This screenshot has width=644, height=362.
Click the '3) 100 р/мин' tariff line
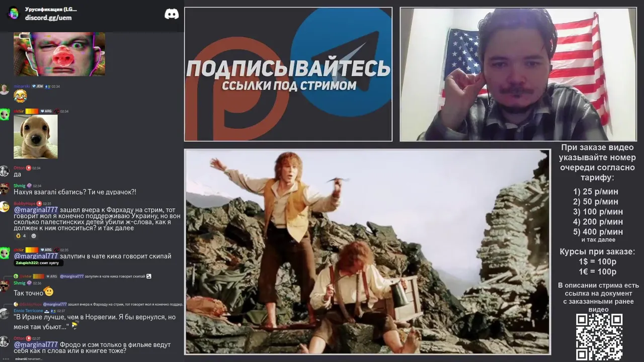(598, 212)
